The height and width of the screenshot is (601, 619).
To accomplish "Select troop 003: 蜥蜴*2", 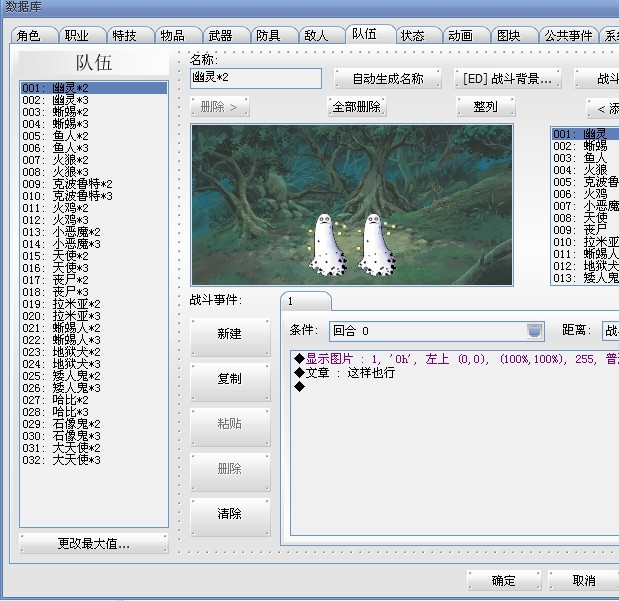I will tap(94, 112).
